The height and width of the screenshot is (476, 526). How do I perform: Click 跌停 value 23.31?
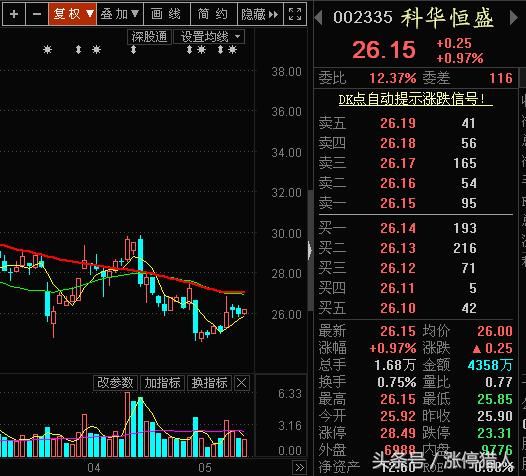pyautogui.click(x=495, y=433)
